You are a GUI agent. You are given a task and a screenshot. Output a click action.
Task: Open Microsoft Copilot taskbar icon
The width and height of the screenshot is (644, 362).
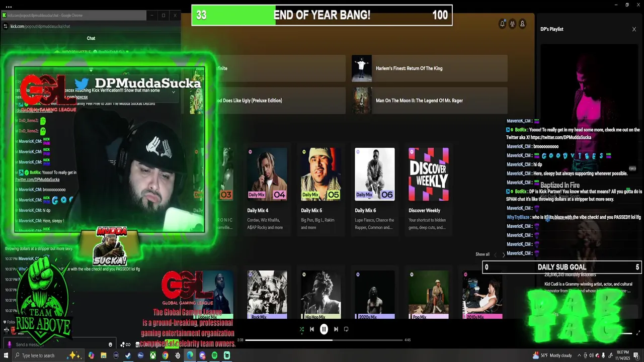point(91,355)
